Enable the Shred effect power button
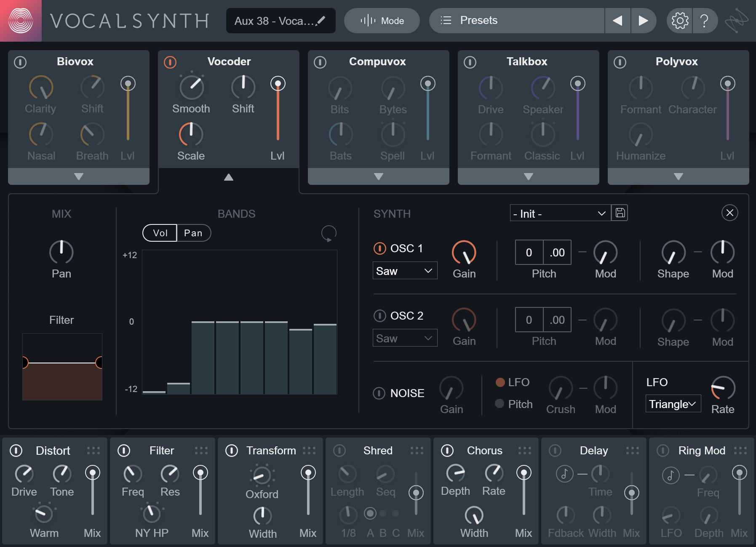The width and height of the screenshot is (756, 547). 339,451
